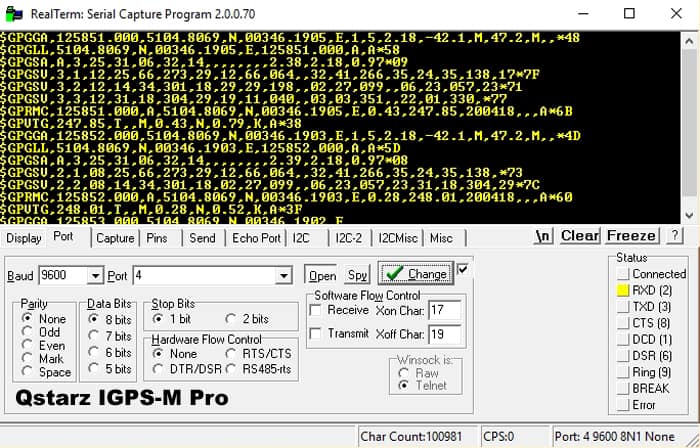The width and height of the screenshot is (700, 448).
Task: Click the BREAK status indicator
Action: point(623,389)
